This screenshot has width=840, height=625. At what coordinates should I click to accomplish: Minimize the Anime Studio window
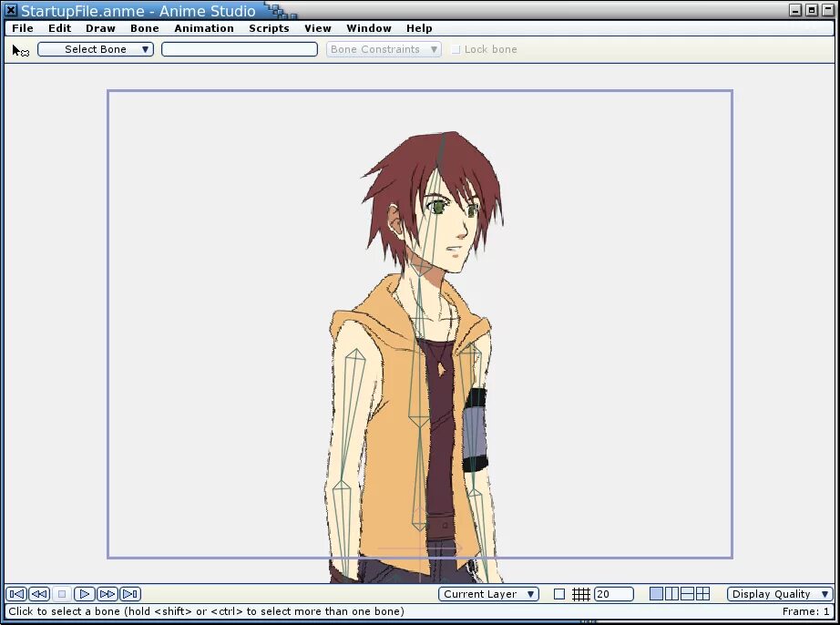click(795, 10)
